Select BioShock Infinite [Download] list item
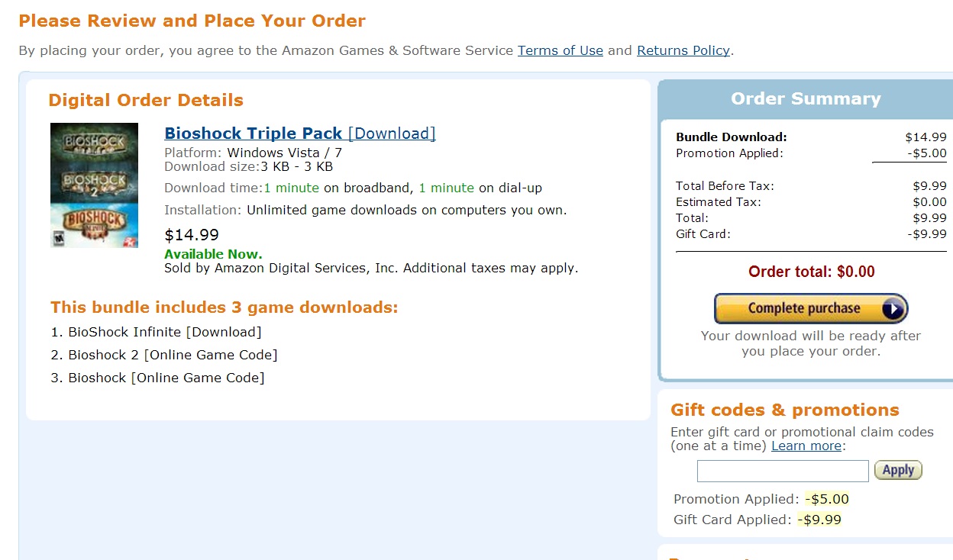 (164, 332)
